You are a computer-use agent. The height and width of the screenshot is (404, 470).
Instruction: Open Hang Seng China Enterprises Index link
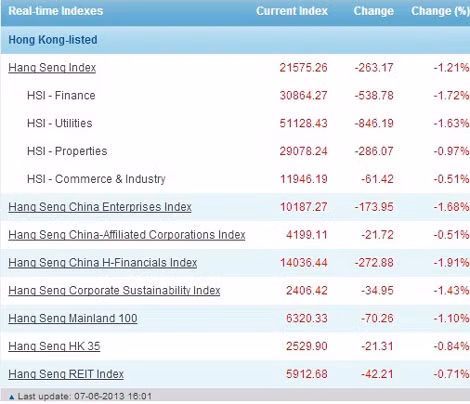pos(100,207)
